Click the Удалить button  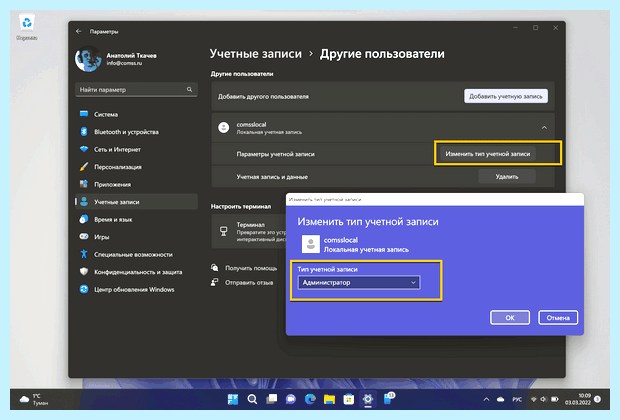pyautogui.click(x=507, y=176)
